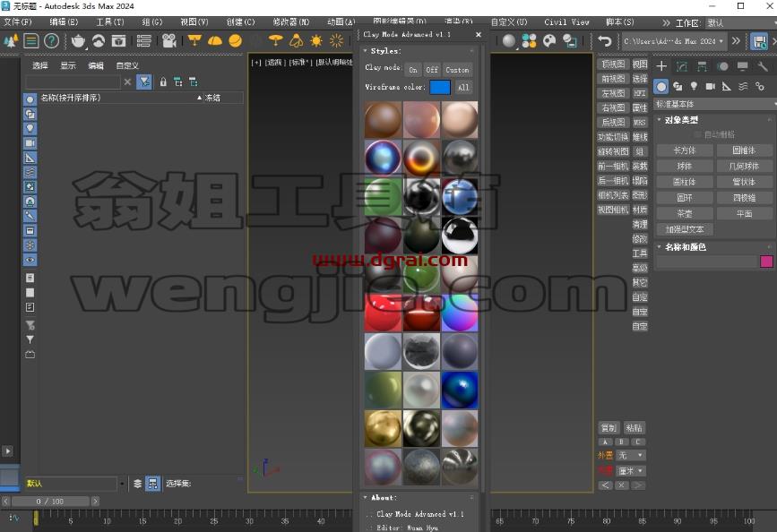Viewport: 777px width, 532px height.
Task: Toggle shapes display filter in explorer sidebar
Action: 30,114
